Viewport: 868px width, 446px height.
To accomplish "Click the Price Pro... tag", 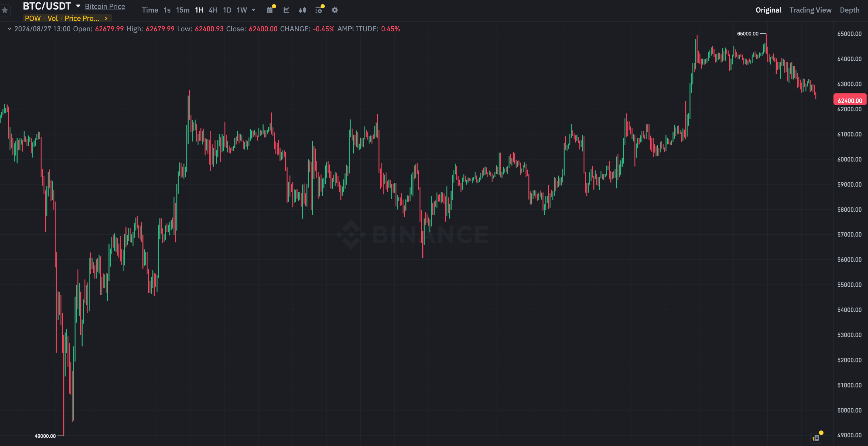I will pyautogui.click(x=82, y=18).
